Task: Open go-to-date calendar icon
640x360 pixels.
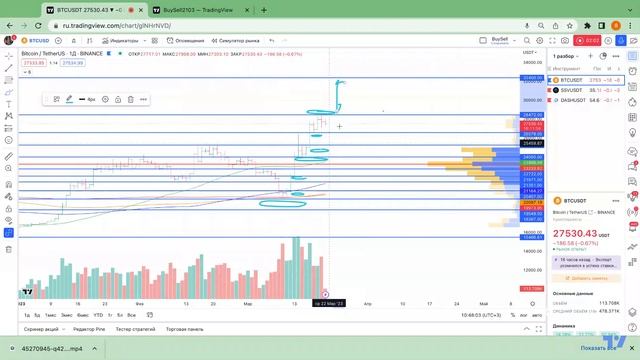Action: click(150, 315)
